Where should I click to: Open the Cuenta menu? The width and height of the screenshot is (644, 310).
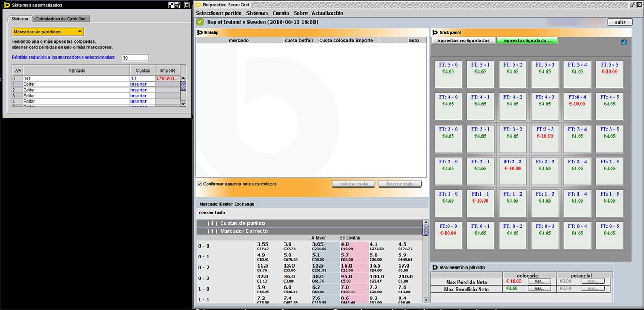pyautogui.click(x=281, y=13)
